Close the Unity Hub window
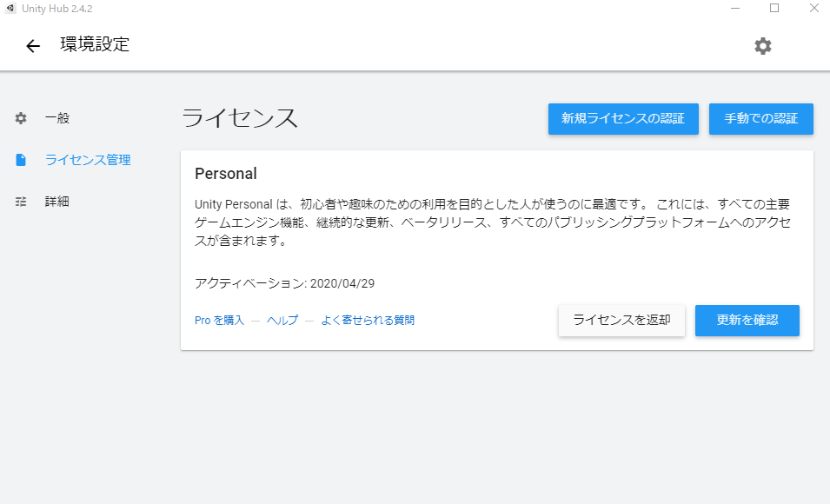Image resolution: width=830 pixels, height=504 pixels. pyautogui.click(x=814, y=9)
